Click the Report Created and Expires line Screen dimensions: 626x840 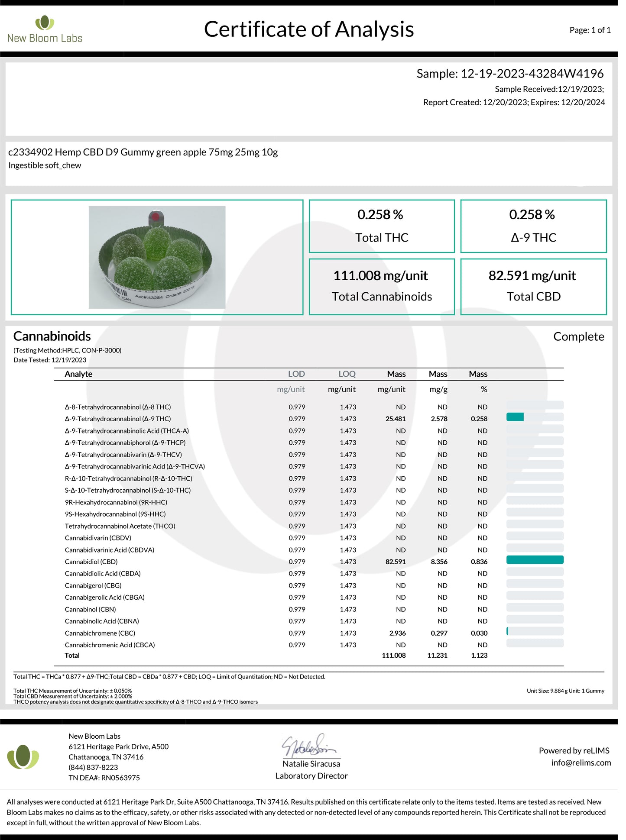coord(514,103)
